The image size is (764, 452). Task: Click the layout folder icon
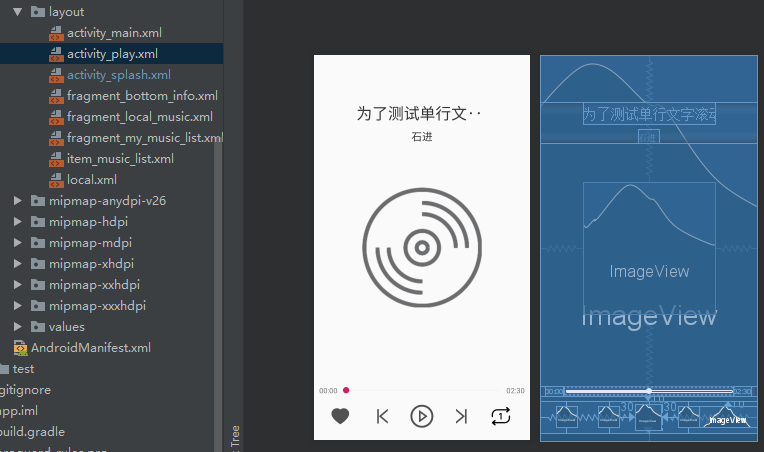[x=38, y=12]
